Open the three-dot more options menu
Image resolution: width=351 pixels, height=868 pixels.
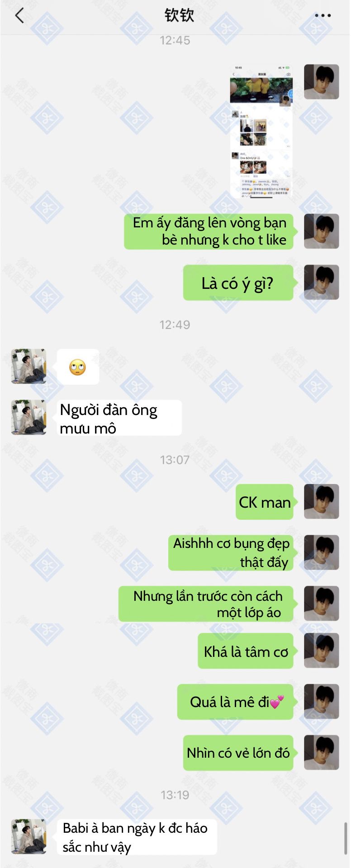click(x=323, y=16)
